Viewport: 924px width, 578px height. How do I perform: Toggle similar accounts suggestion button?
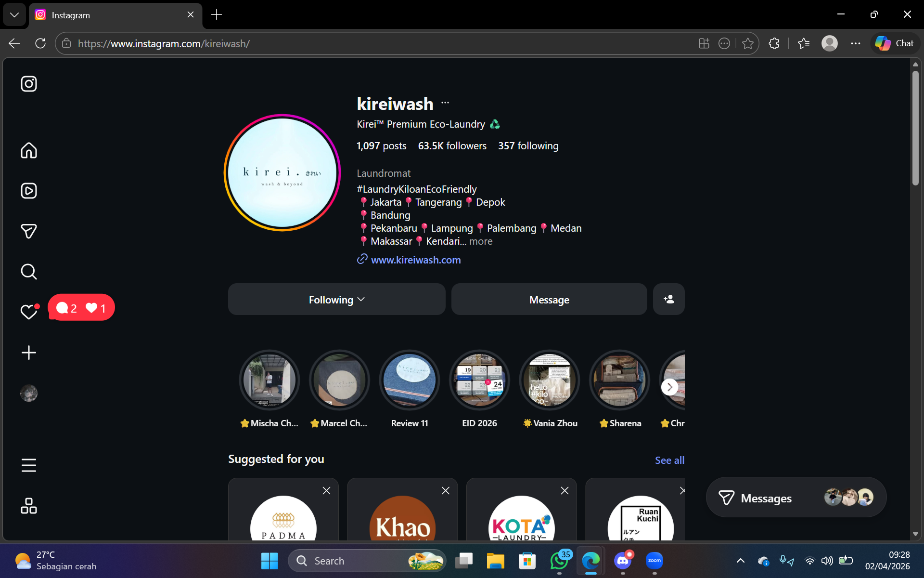[669, 300]
